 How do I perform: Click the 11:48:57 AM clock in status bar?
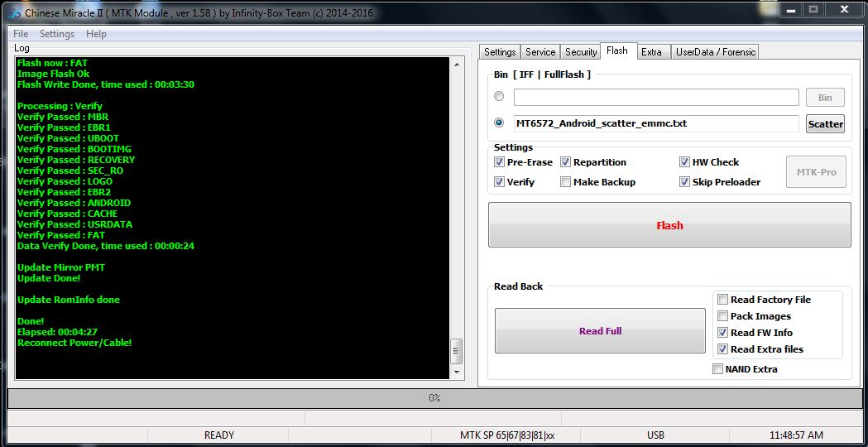coord(796,435)
